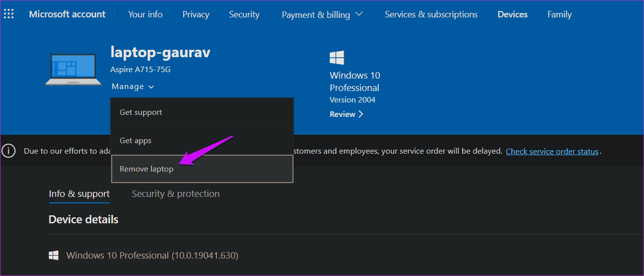
Task: Expand the Payment & billing menu
Action: (x=322, y=14)
